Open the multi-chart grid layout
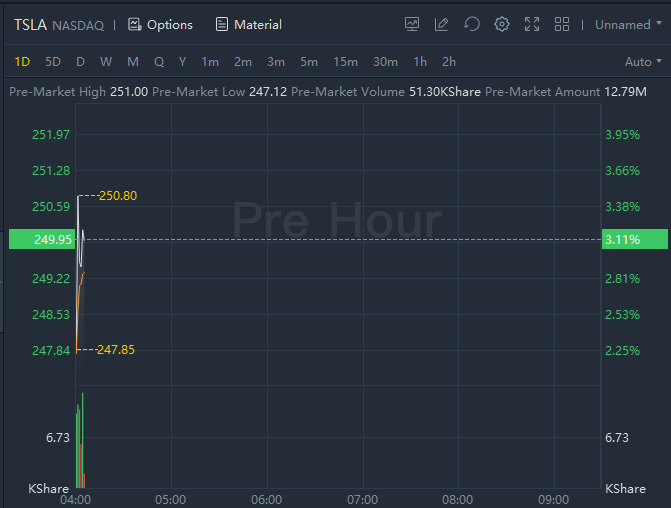The width and height of the screenshot is (671, 508). click(x=562, y=24)
